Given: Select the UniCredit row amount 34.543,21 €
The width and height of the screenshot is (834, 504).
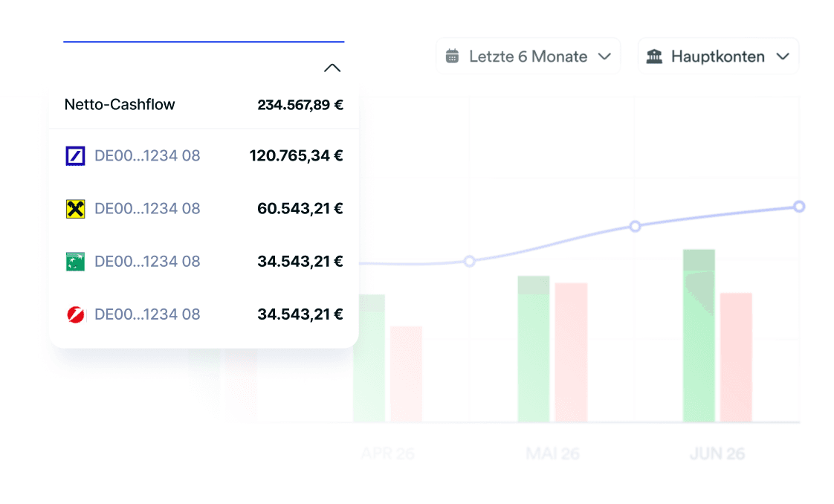Looking at the screenshot, I should point(300,314).
